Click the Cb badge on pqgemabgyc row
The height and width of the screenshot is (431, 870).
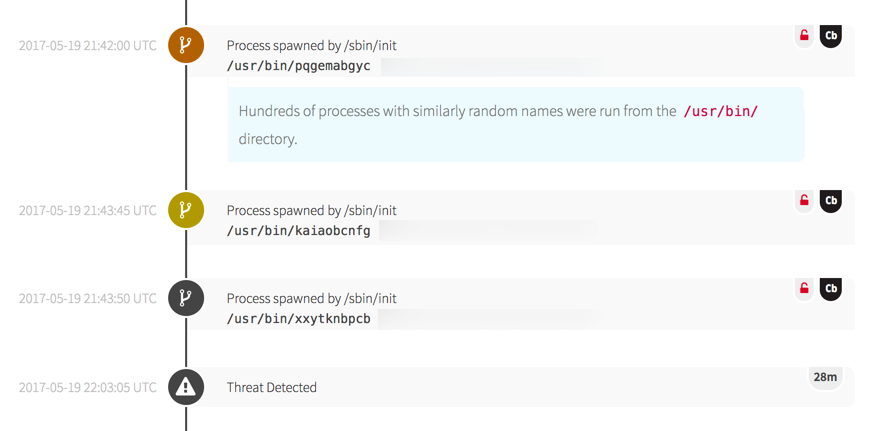831,36
